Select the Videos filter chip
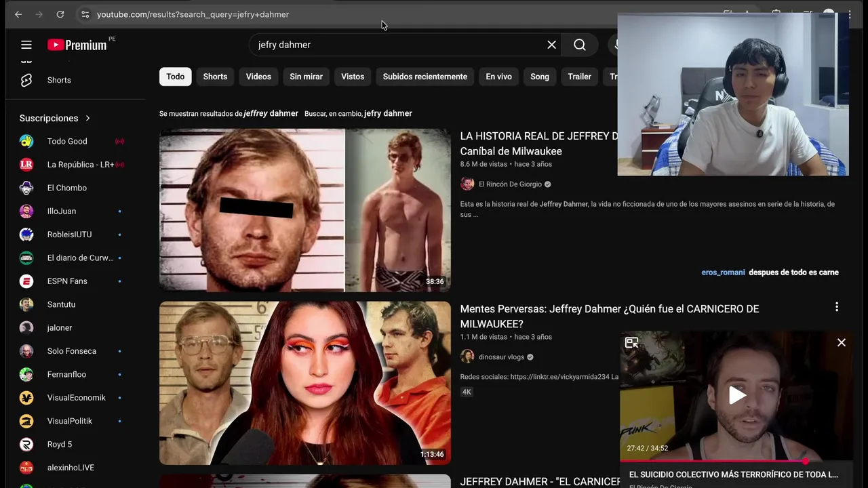The image size is (868, 488). pyautogui.click(x=258, y=77)
